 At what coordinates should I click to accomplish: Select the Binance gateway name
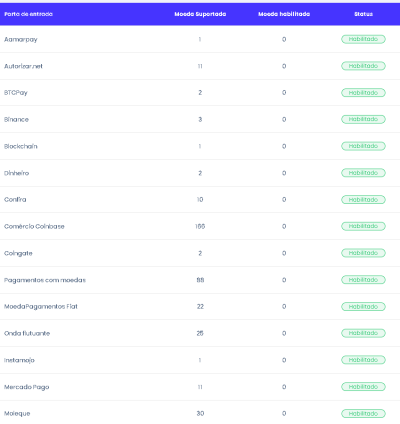point(16,119)
